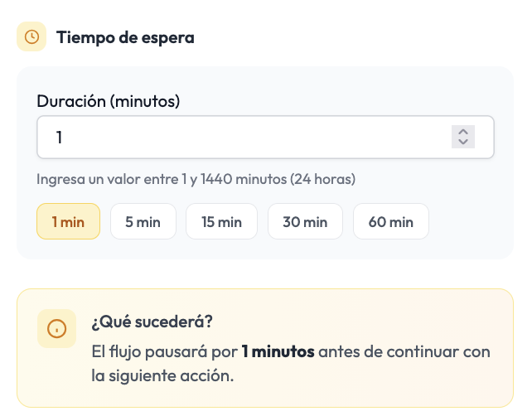The width and height of the screenshot is (532, 416).
Task: Click the text 'la siguiente acción.'
Action: pyautogui.click(x=162, y=375)
